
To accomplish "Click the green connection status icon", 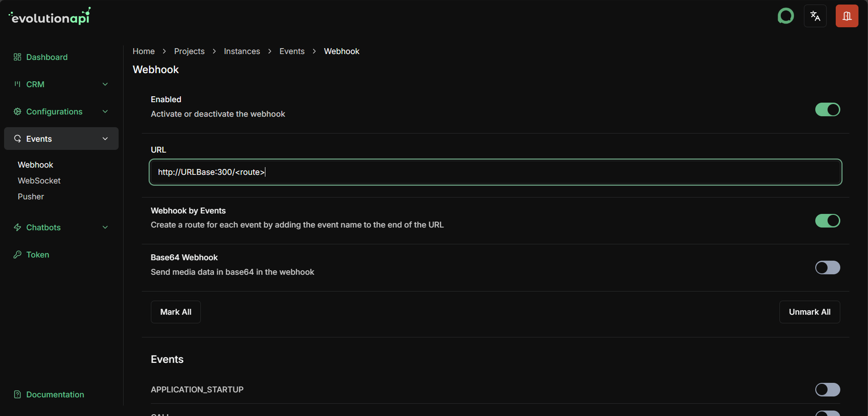I will [x=785, y=16].
